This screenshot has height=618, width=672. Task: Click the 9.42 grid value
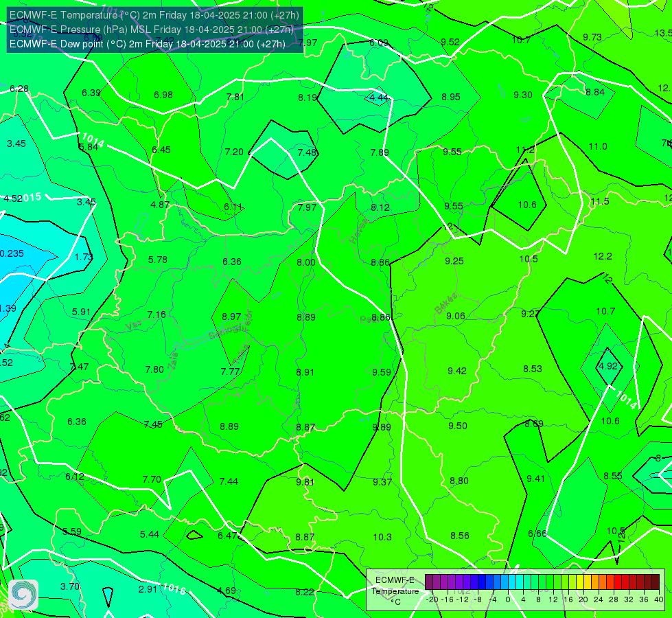coord(457,371)
